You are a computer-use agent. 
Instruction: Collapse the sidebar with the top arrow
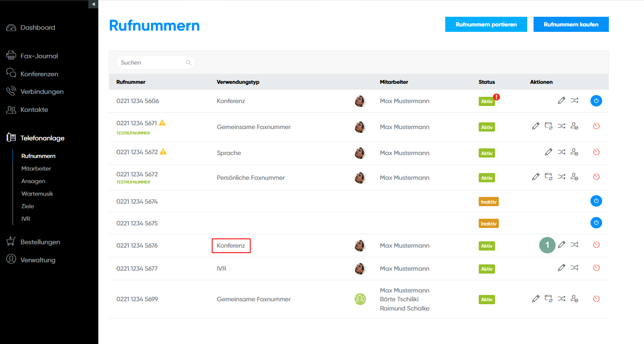coord(93,4)
